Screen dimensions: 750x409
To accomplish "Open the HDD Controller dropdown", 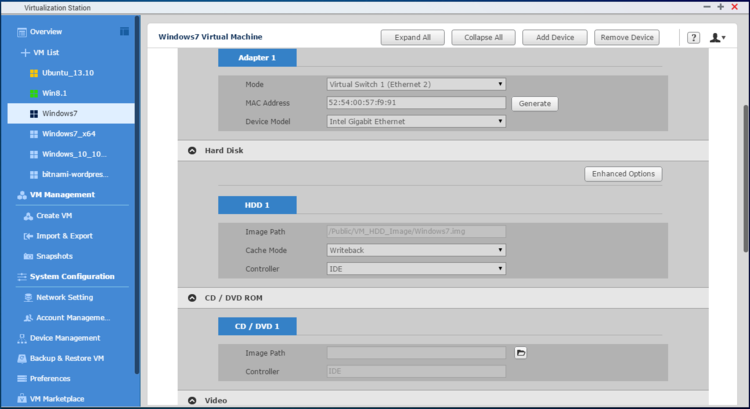I will (416, 269).
